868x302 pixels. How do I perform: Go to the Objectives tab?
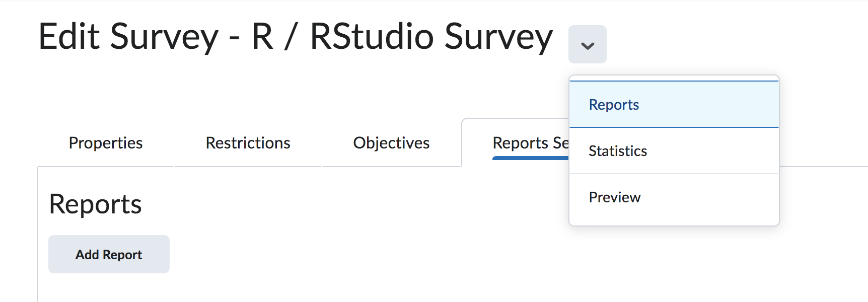tap(391, 143)
